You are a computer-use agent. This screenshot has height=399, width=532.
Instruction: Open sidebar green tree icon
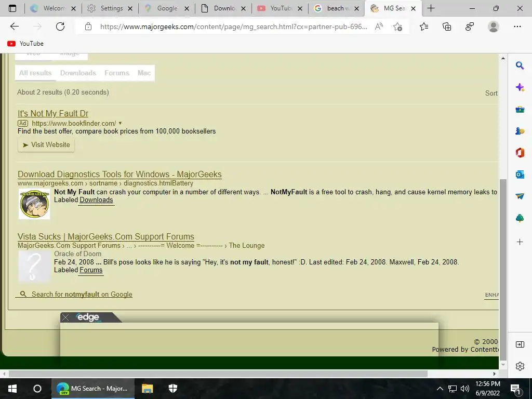pos(520,218)
